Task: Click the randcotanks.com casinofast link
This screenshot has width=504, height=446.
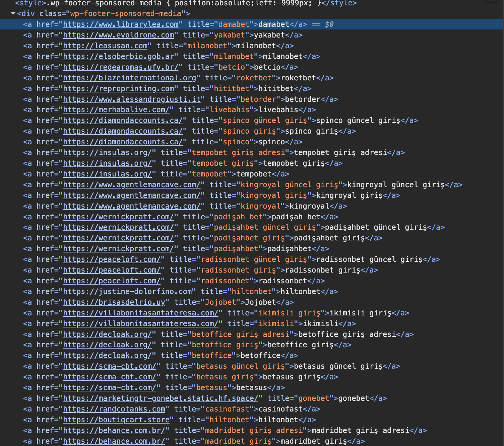Action: point(114,409)
